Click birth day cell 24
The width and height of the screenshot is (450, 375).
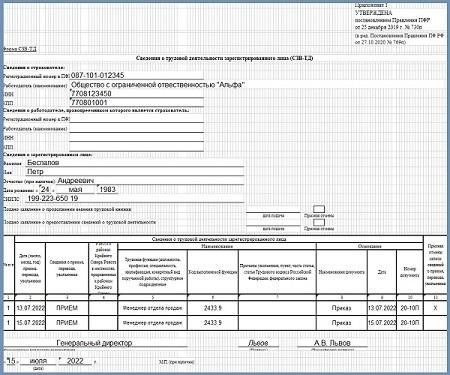(45, 190)
